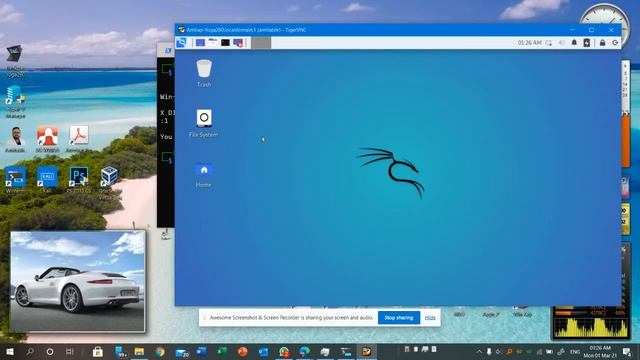Open Excel from taskbar
The height and width of the screenshot is (360, 640).
click(x=222, y=351)
